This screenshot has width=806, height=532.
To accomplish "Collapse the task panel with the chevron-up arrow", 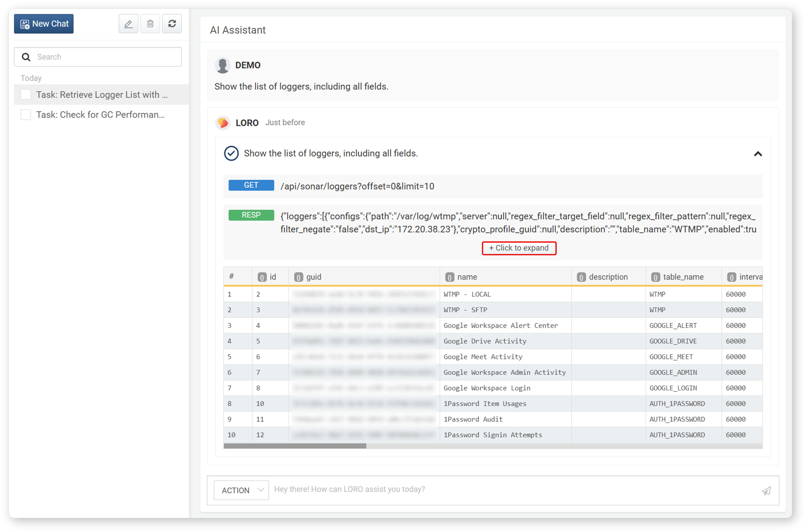I will click(757, 154).
